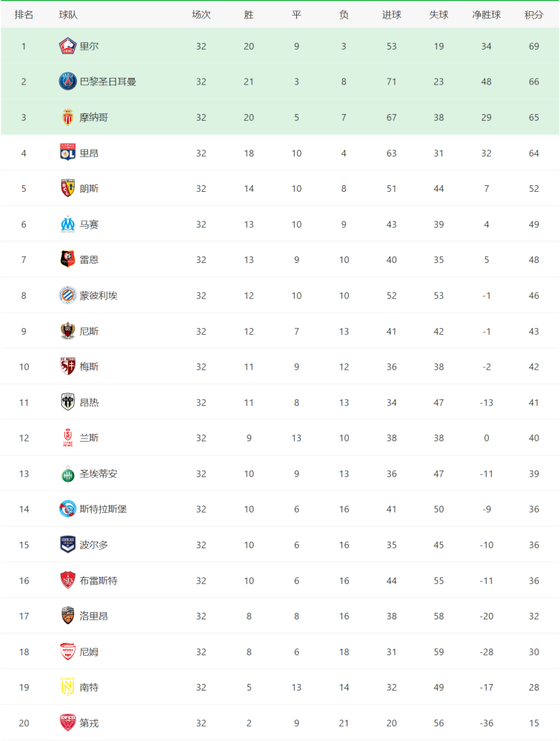Screen dimensions: 560x741
Task: Open the 朗斯 team name link
Action: pos(89,188)
